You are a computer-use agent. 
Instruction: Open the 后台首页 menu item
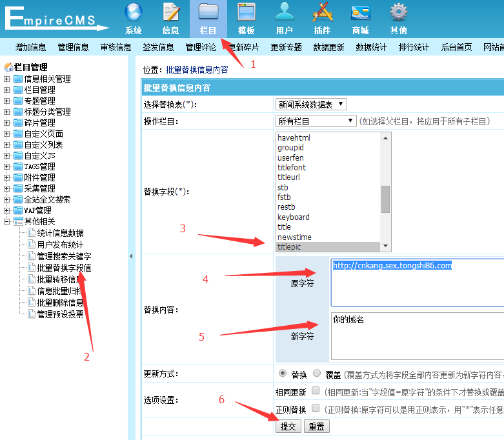coord(456,47)
